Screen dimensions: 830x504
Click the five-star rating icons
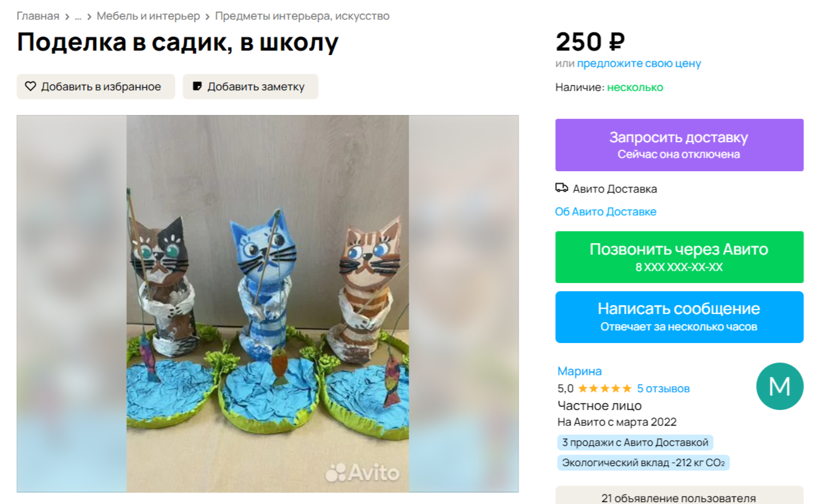pyautogui.click(x=604, y=388)
